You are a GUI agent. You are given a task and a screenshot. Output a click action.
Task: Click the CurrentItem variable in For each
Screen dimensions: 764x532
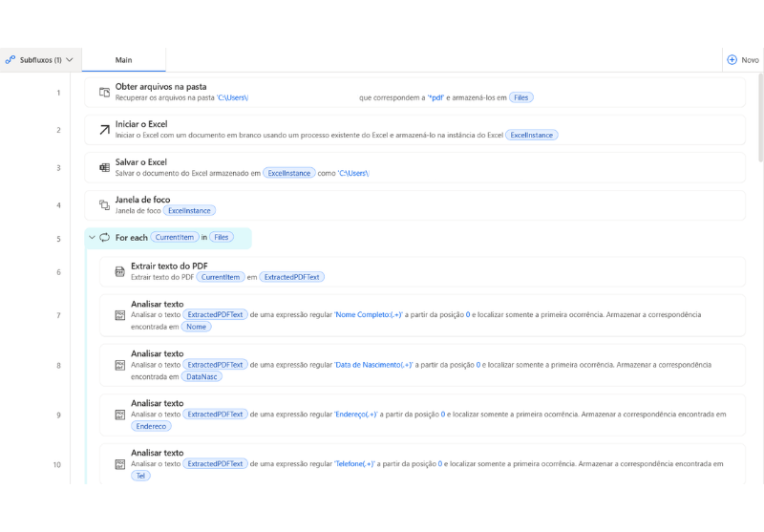pyautogui.click(x=175, y=237)
